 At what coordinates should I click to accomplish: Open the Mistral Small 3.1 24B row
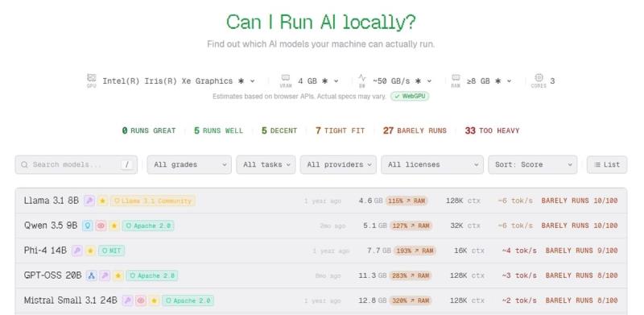(x=321, y=300)
